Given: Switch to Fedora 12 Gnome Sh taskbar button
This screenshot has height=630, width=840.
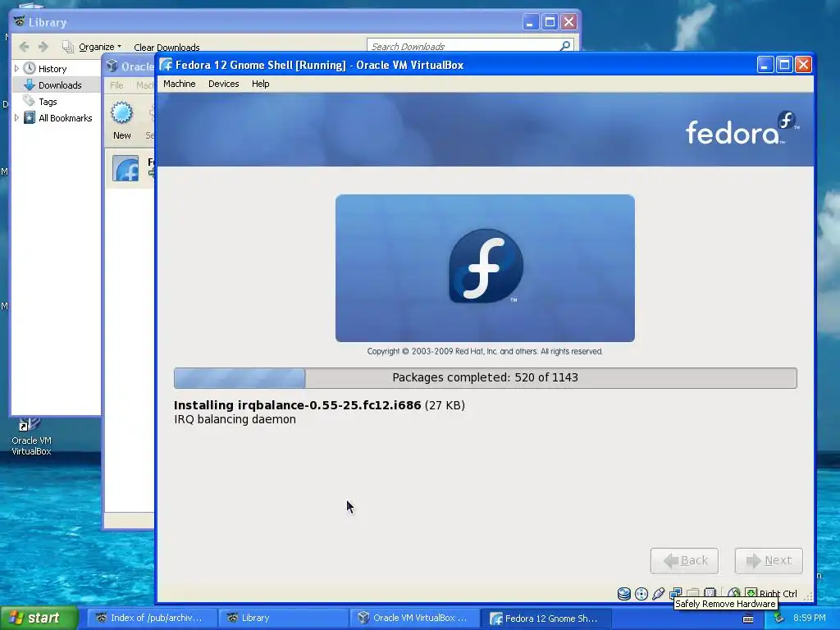Looking at the screenshot, I should coord(546,618).
